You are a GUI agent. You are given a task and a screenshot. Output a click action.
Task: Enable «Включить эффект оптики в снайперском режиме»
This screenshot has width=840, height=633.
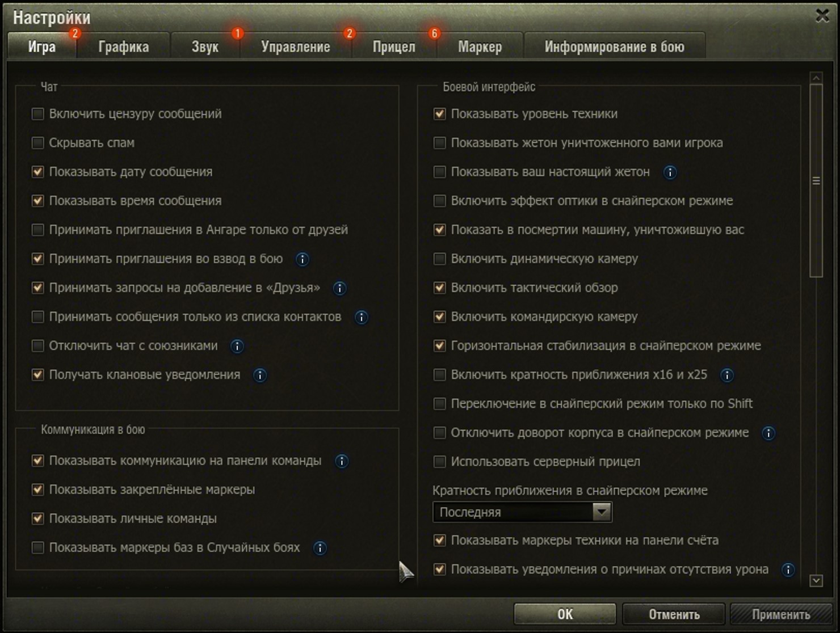click(440, 201)
